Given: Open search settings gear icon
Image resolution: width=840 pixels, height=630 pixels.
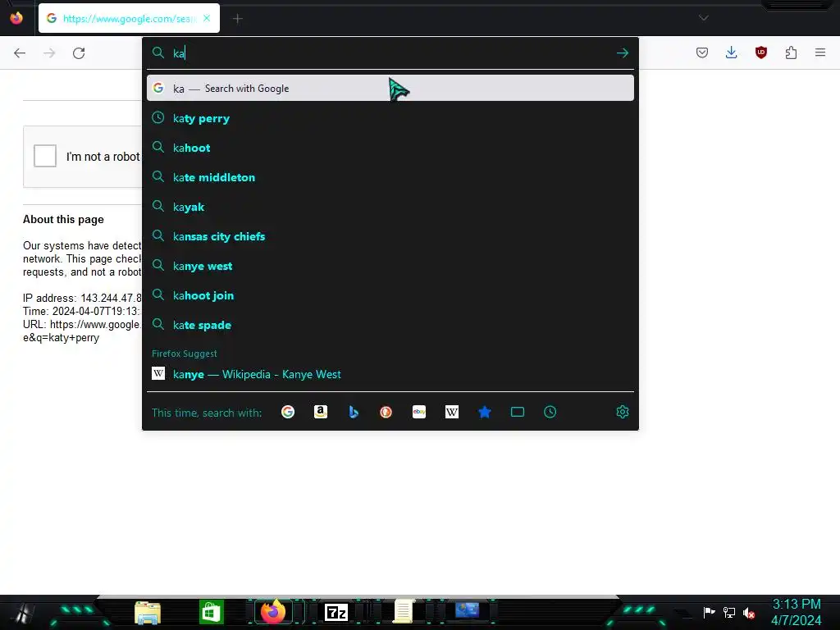Looking at the screenshot, I should tap(622, 412).
